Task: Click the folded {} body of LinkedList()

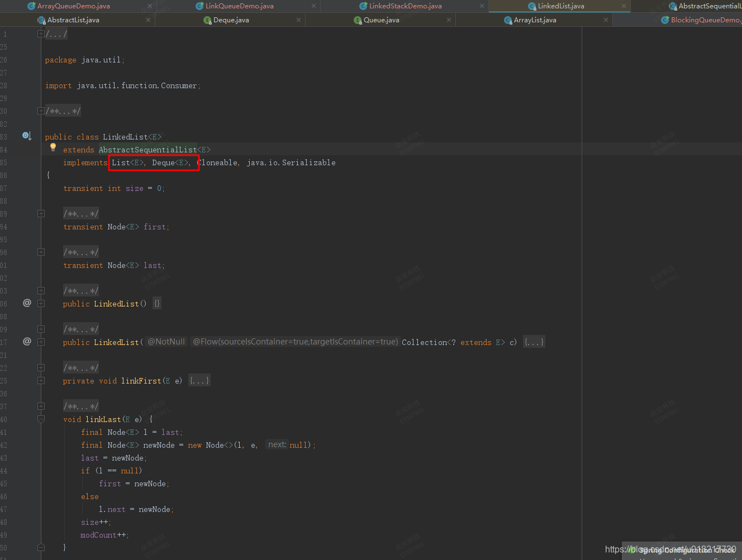Action: coord(157,304)
